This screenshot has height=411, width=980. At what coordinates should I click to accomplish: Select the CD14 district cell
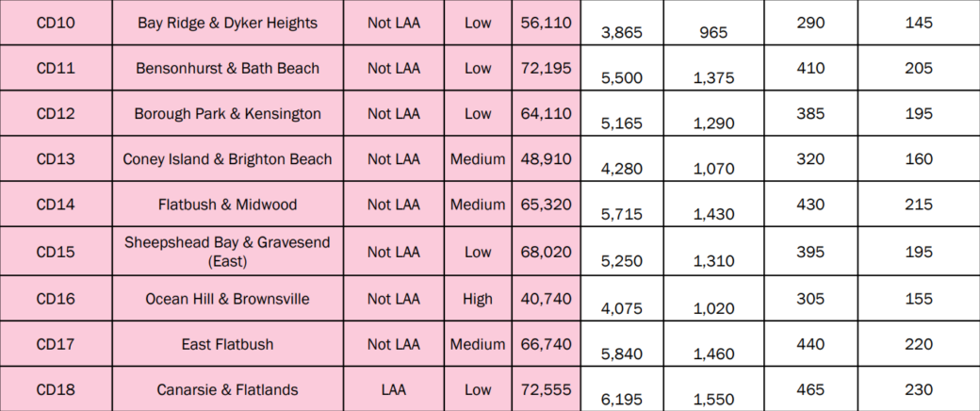(57, 205)
